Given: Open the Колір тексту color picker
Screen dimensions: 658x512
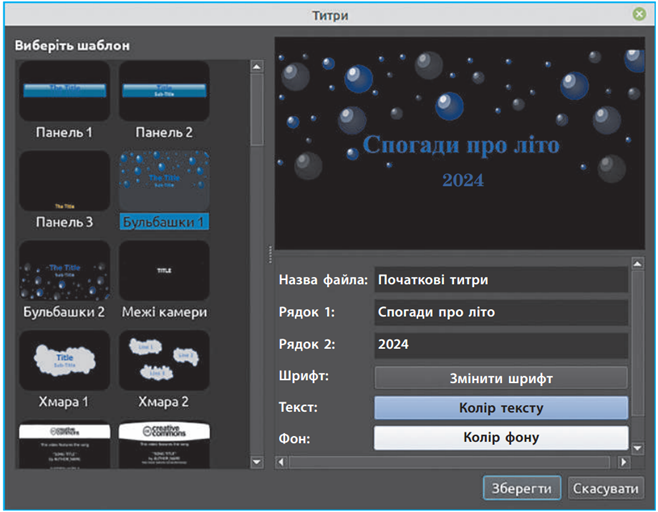Looking at the screenshot, I should click(x=501, y=408).
